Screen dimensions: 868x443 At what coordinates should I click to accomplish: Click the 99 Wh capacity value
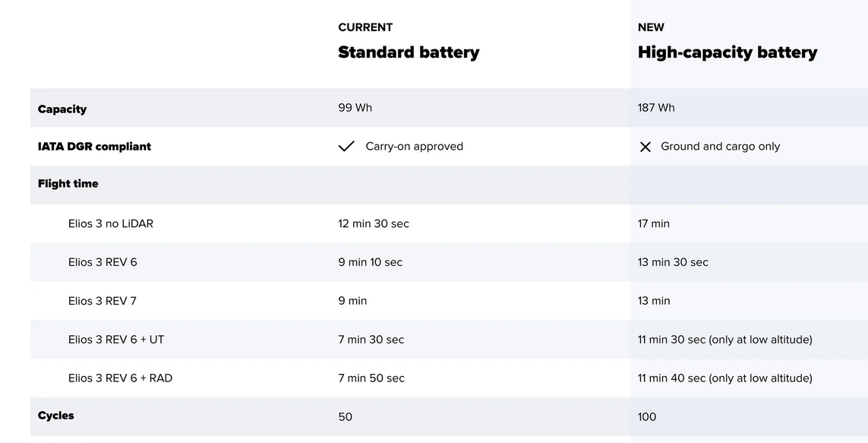pos(355,108)
